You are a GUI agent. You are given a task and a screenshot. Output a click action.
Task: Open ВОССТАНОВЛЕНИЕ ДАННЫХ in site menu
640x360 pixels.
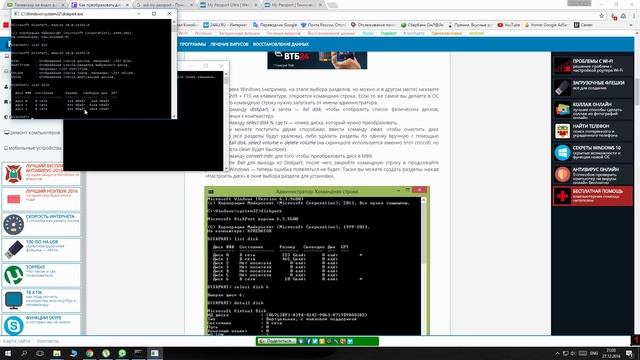280,44
